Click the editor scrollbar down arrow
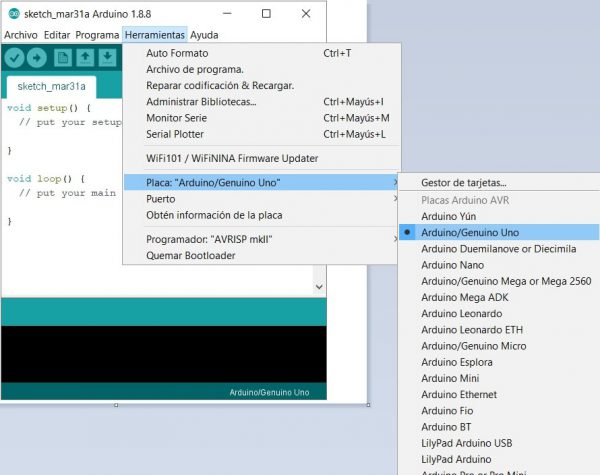 [x=320, y=287]
